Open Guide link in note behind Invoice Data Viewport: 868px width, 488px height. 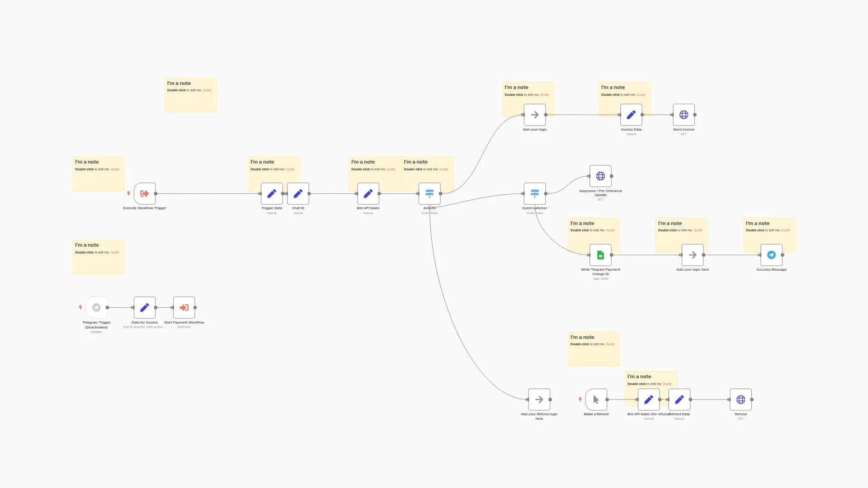(641, 95)
